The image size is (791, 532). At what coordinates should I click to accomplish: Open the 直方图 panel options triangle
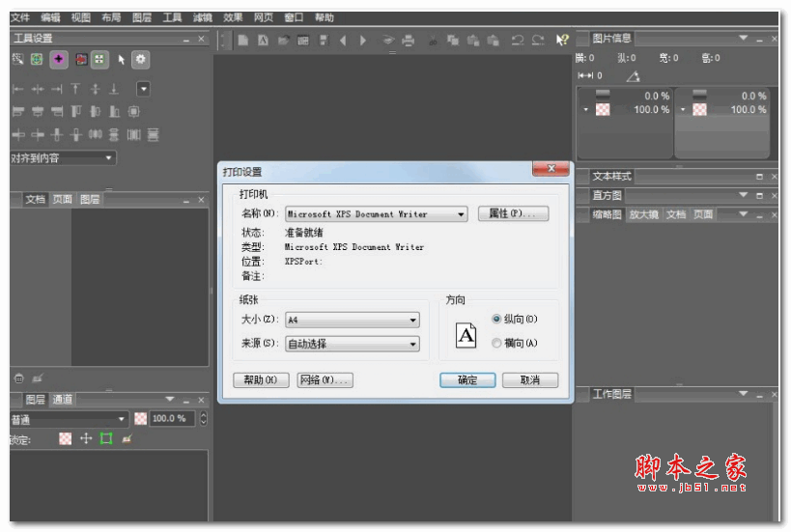(x=743, y=195)
